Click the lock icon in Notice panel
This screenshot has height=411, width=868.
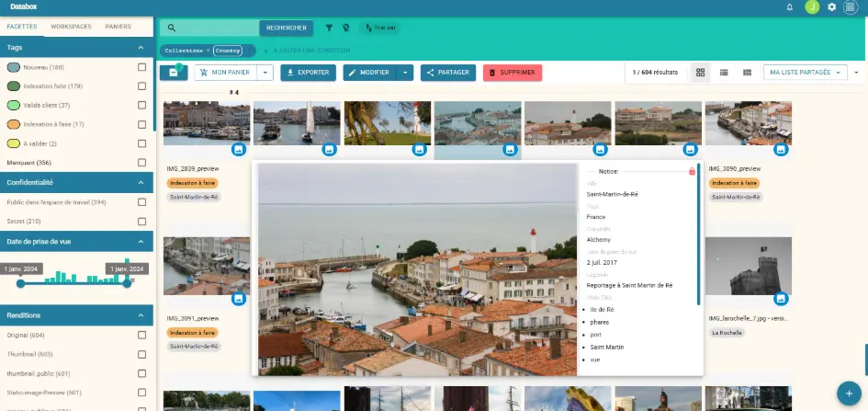(692, 171)
